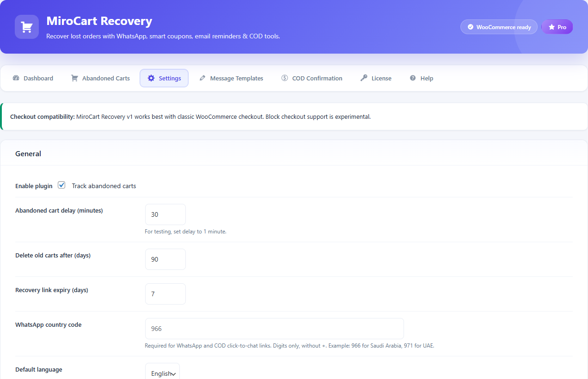Image resolution: width=588 pixels, height=379 pixels.
Task: Click the Abandoned Carts cart icon
Action: pyautogui.click(x=74, y=78)
